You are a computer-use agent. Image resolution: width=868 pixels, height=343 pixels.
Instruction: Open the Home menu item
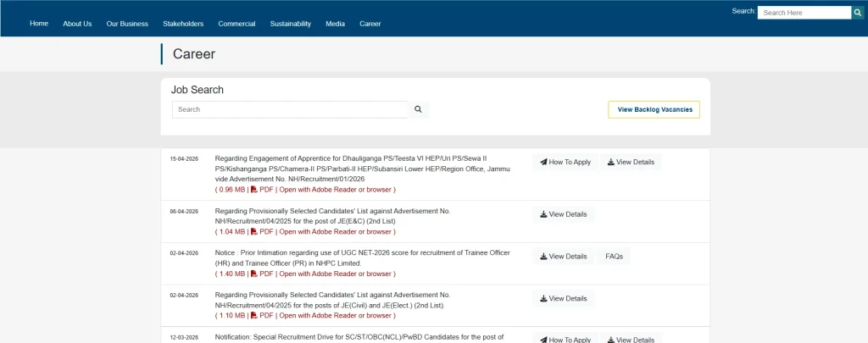coord(39,23)
